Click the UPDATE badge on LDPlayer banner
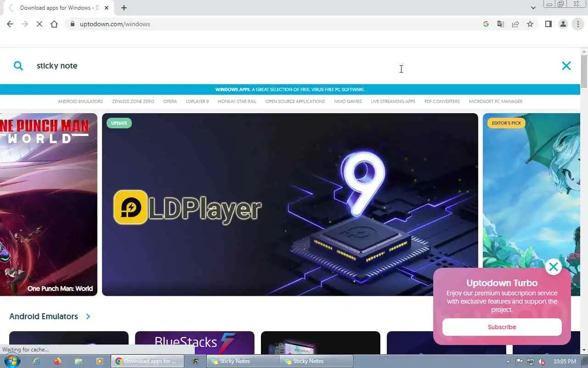The image size is (588, 368). click(x=119, y=123)
